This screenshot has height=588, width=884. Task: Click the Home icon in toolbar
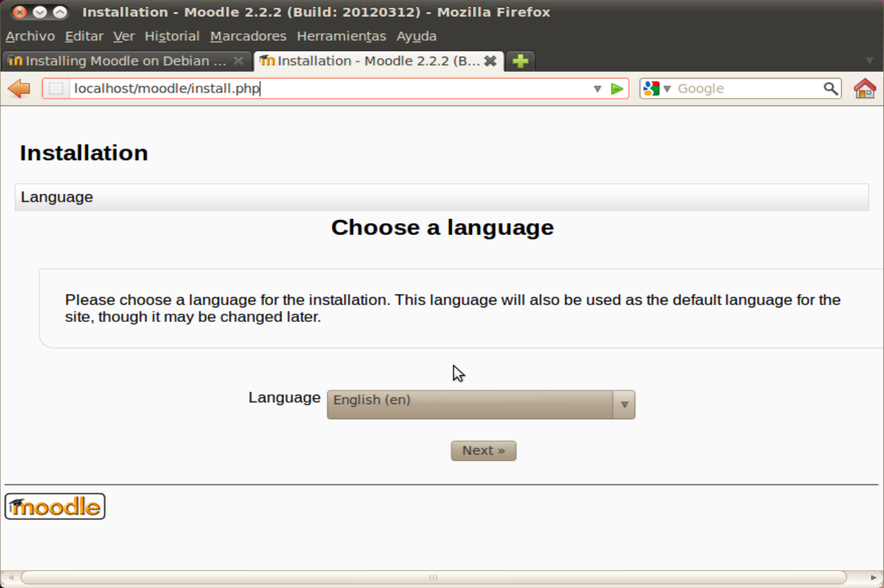tap(865, 88)
